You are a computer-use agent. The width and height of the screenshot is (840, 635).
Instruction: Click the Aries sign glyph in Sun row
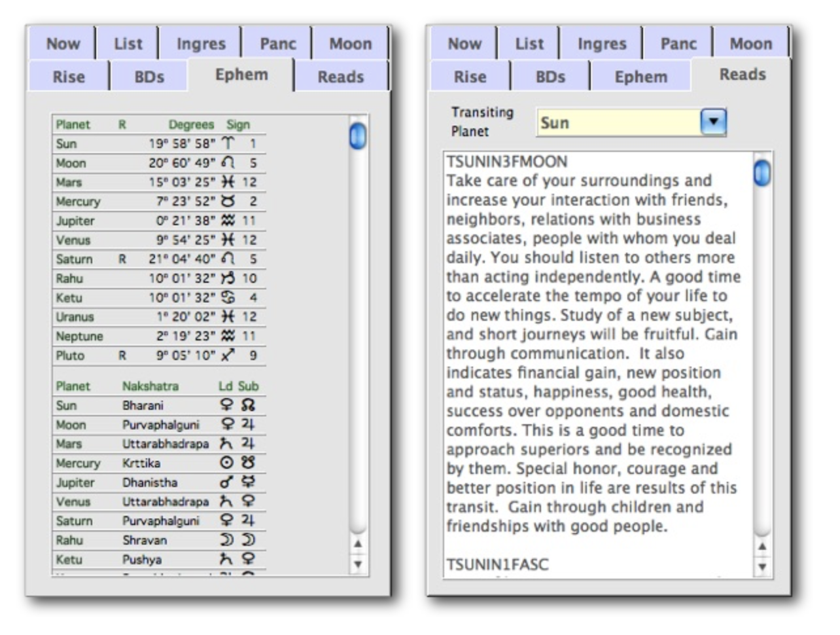228,143
